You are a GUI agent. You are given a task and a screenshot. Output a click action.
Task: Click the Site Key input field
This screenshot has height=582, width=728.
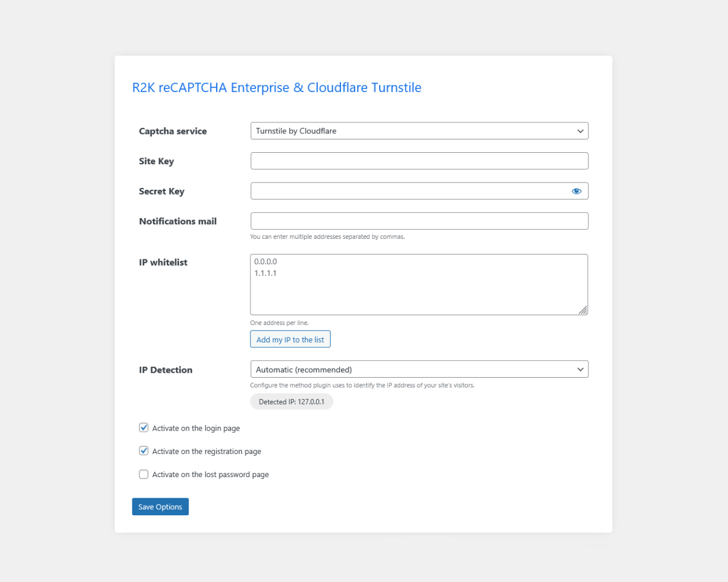pyautogui.click(x=419, y=161)
